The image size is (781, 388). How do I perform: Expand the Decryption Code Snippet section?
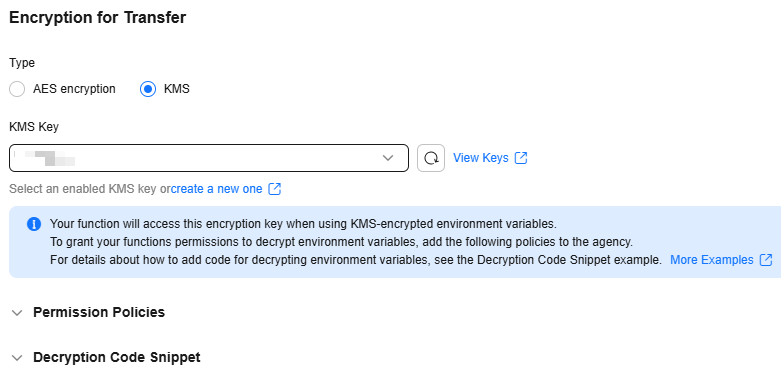tap(117, 357)
